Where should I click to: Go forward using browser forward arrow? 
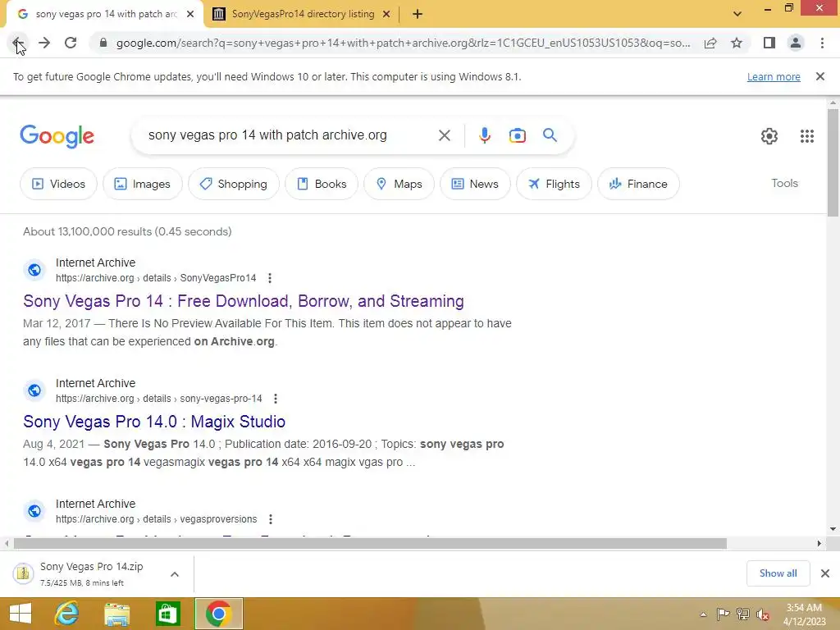coord(44,43)
